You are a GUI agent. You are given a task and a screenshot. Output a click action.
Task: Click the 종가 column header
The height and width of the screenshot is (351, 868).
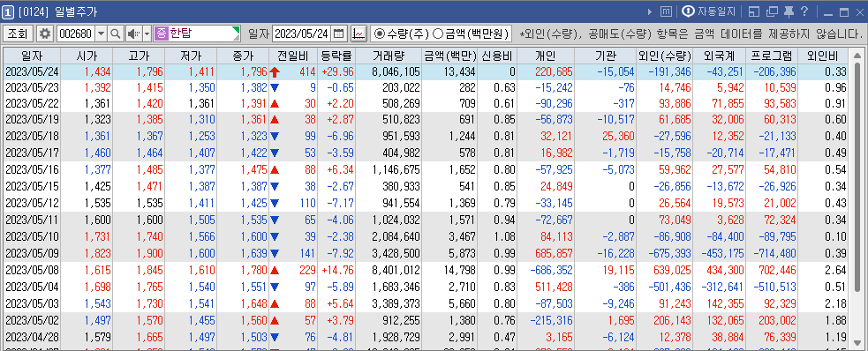[243, 56]
